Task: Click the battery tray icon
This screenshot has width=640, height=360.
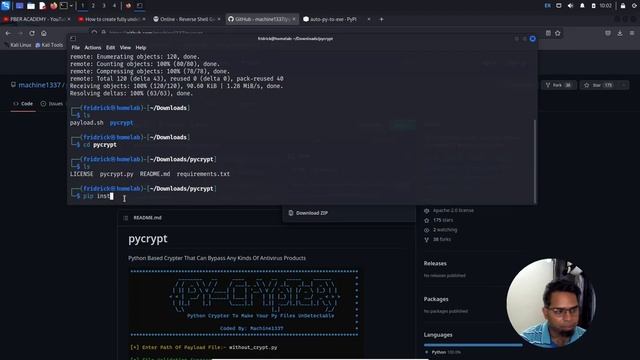Action: click(x=593, y=6)
